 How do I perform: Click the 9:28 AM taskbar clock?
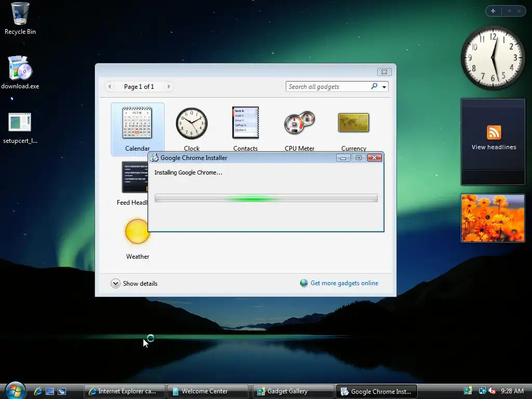[x=512, y=391]
